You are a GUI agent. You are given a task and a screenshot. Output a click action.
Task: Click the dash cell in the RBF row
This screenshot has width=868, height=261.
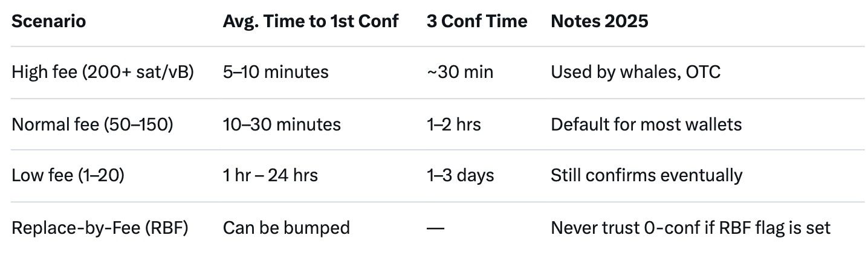tap(435, 228)
